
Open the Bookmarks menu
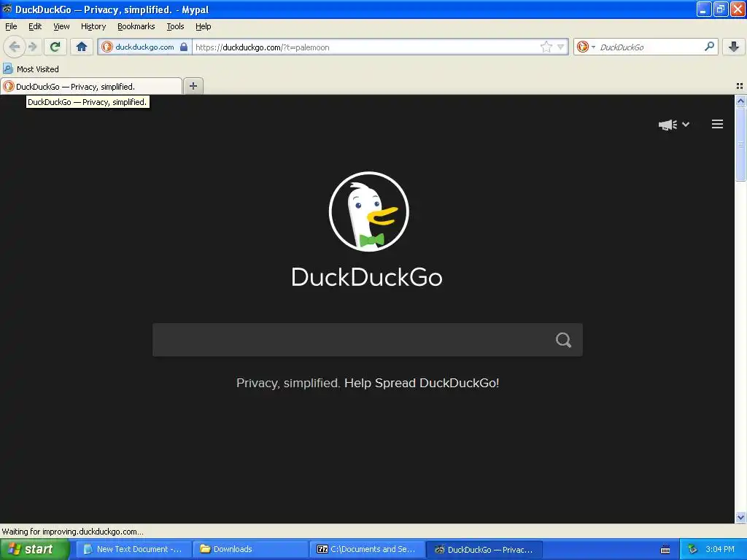click(x=136, y=26)
